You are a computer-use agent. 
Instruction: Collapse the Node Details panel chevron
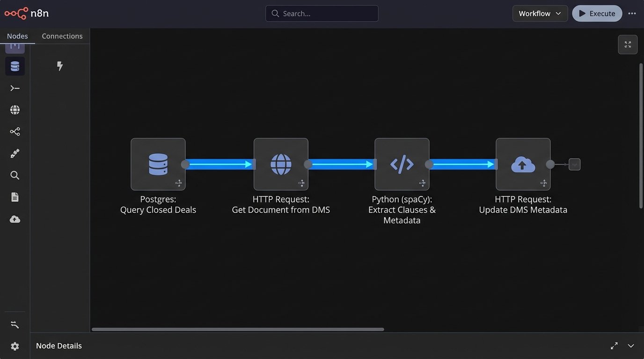pyautogui.click(x=631, y=345)
